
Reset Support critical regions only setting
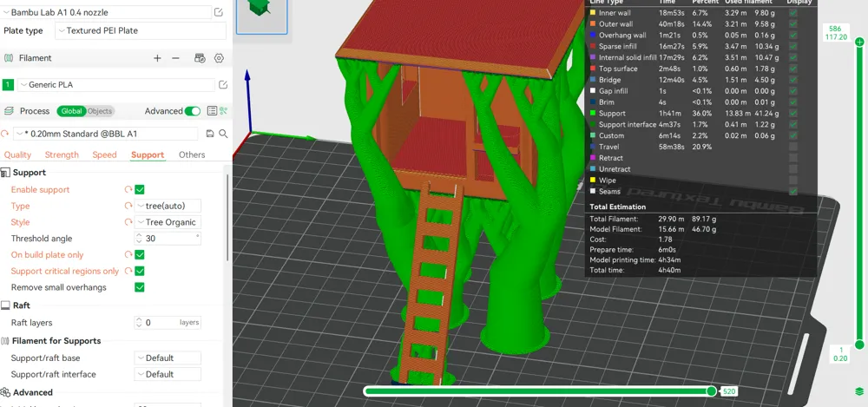pyautogui.click(x=128, y=271)
